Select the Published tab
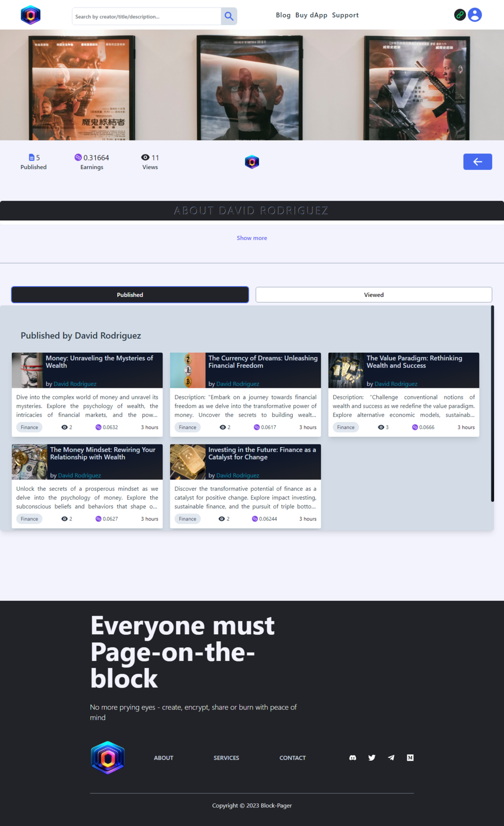 coord(130,295)
